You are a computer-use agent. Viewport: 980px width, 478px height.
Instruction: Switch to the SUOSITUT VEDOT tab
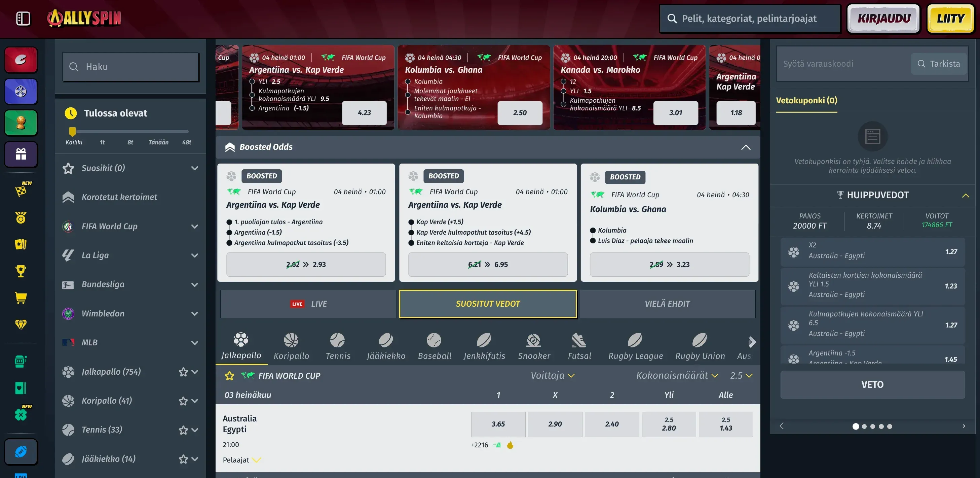tap(488, 304)
